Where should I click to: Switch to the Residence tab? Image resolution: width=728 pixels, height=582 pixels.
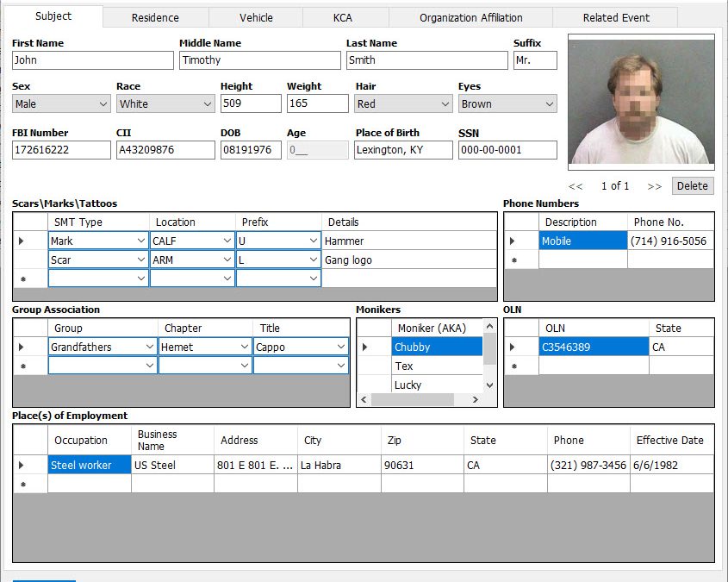[x=155, y=17]
